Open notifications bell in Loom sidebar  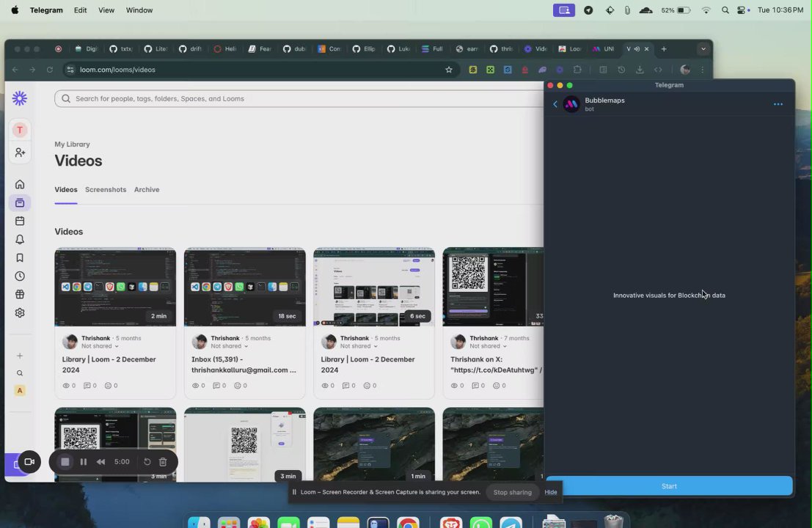coord(20,240)
